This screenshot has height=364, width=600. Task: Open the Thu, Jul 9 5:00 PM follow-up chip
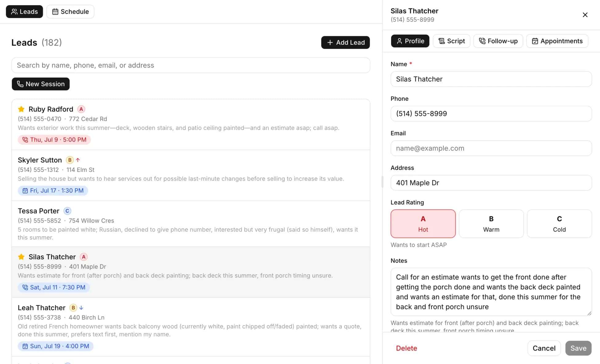(54, 140)
